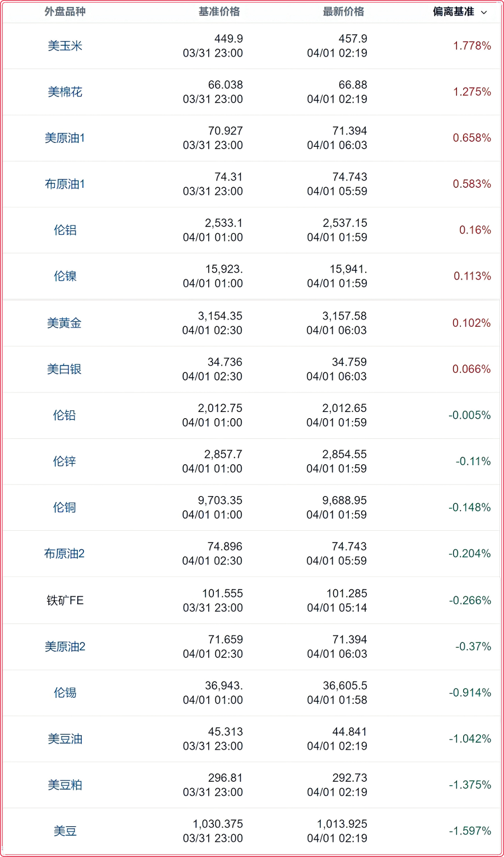Open the 美原油1 commodity link
Viewport: 504px width, 857px height.
pos(65,138)
